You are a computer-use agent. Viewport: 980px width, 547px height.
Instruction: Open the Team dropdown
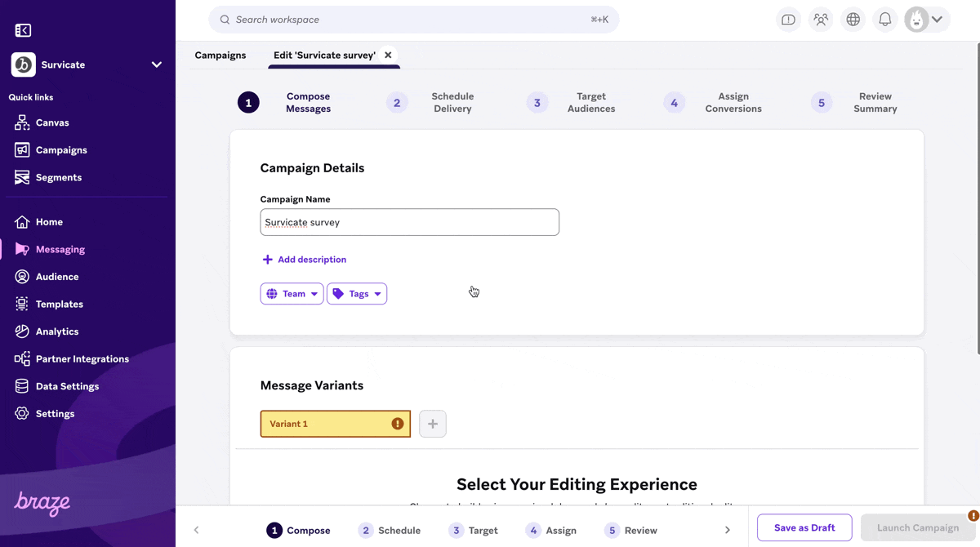pos(292,293)
